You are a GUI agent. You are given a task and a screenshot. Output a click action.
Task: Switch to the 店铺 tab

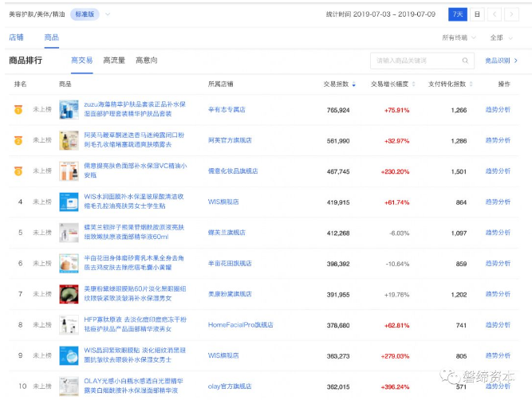click(16, 37)
